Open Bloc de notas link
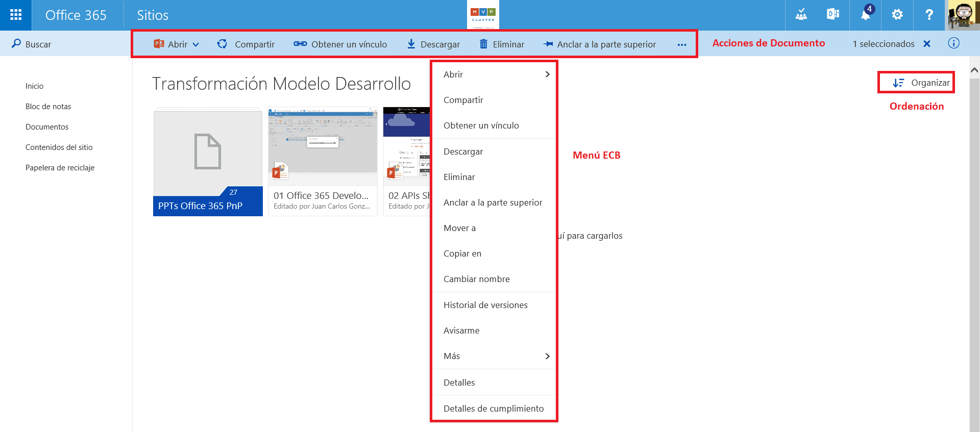This screenshot has width=980, height=432. [x=48, y=107]
